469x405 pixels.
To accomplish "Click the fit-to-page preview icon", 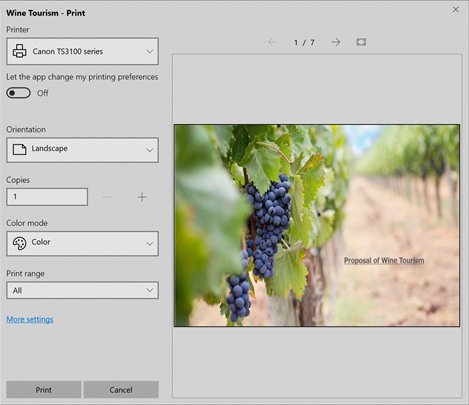I will point(361,42).
